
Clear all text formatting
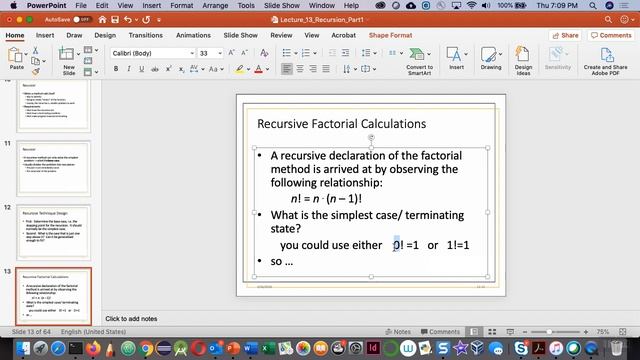(x=264, y=53)
